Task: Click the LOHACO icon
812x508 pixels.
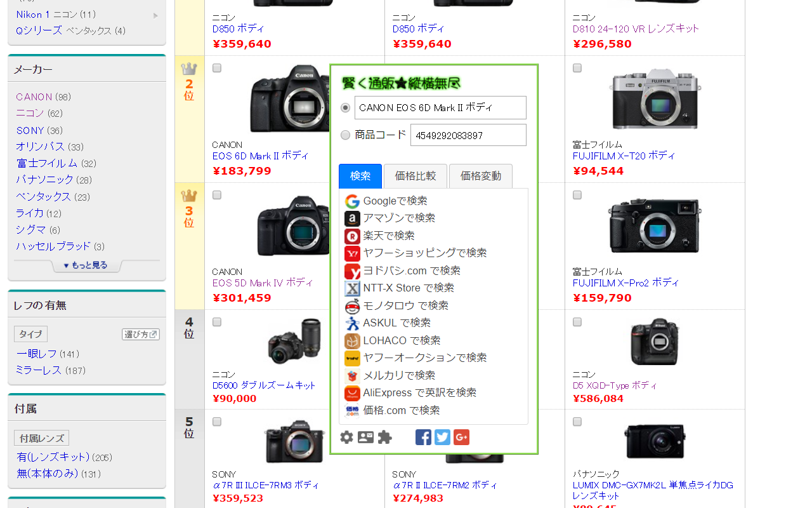Action: pyautogui.click(x=352, y=341)
